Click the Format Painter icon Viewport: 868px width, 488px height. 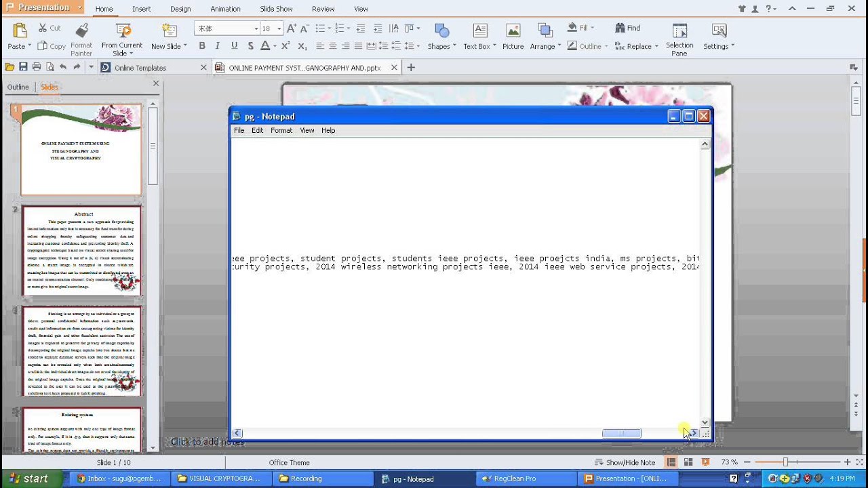coord(81,31)
